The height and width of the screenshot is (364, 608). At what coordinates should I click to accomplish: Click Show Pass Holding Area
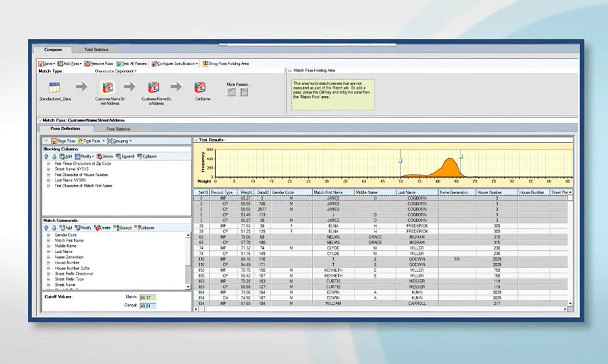225,63
